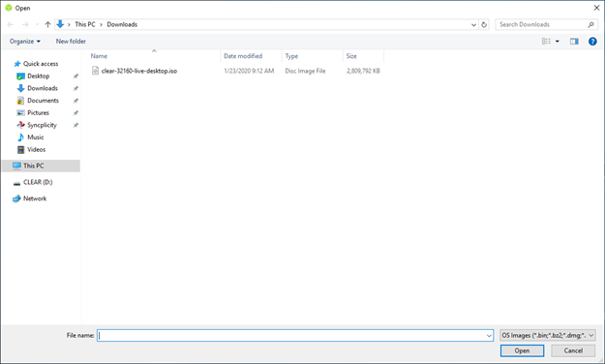Viewport: 605px width, 364px height.
Task: Focus the File name input field
Action: click(295, 335)
